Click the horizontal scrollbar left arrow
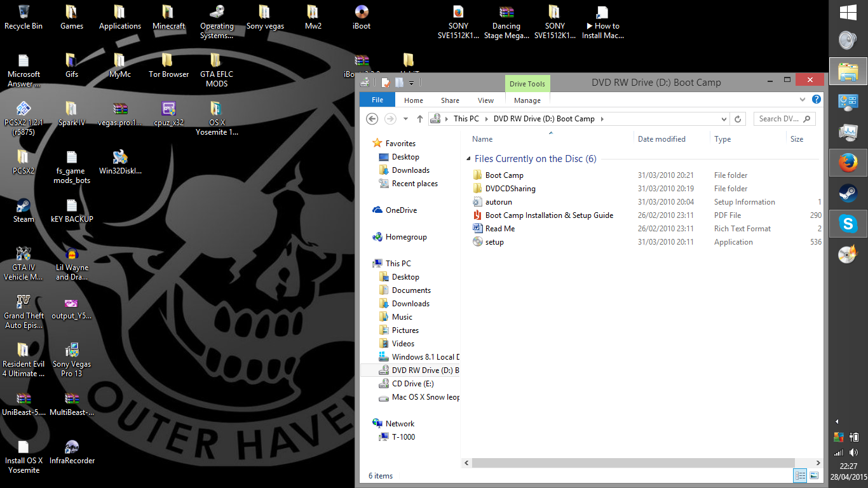The height and width of the screenshot is (488, 868). [466, 463]
